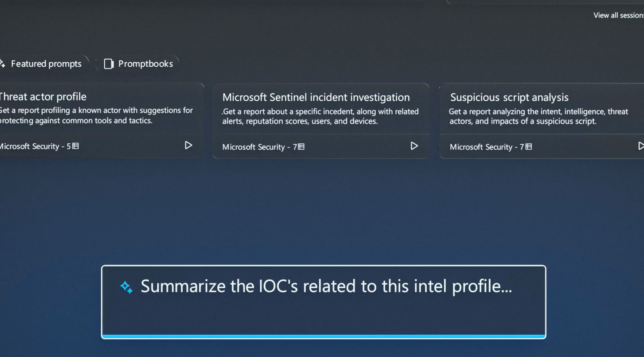This screenshot has height=357, width=644.
Task: Click prompt count icon on Threat actor profile
Action: [75, 146]
